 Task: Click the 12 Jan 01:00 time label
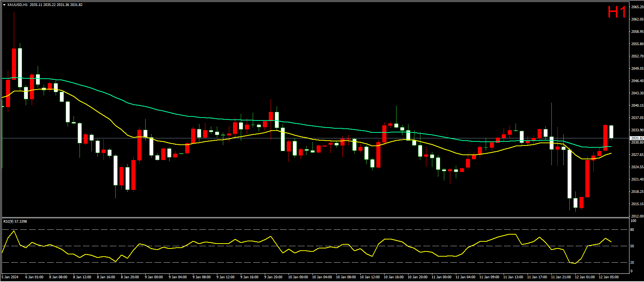point(585,277)
